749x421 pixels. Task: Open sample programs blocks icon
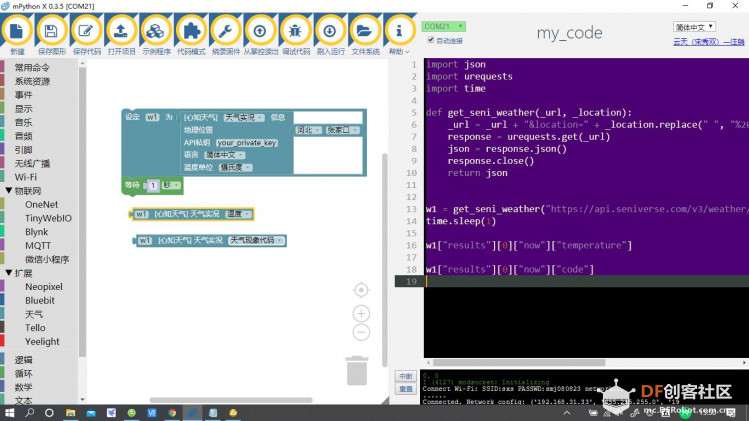coord(156,31)
